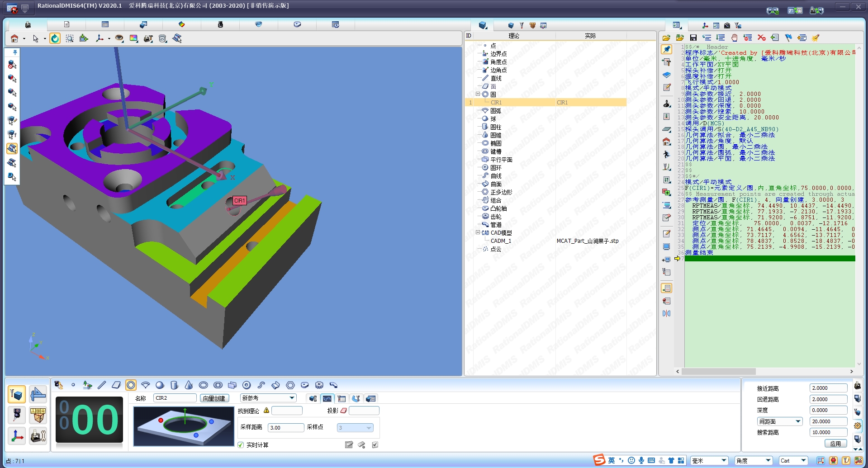
Task: Select the point feature tool
Action: tap(73, 385)
